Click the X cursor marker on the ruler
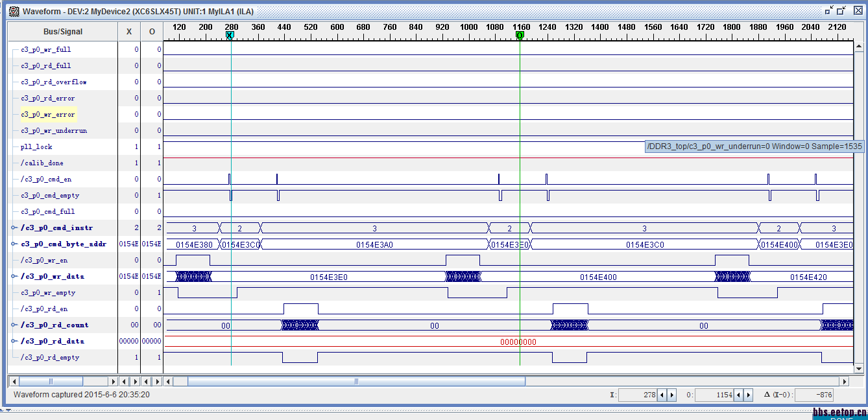 pyautogui.click(x=230, y=36)
